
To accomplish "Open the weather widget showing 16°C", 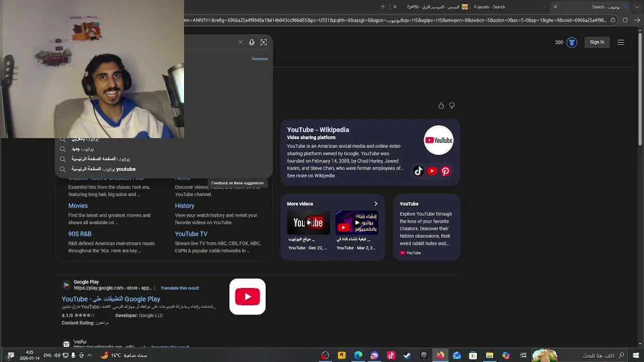I will click(x=124, y=355).
